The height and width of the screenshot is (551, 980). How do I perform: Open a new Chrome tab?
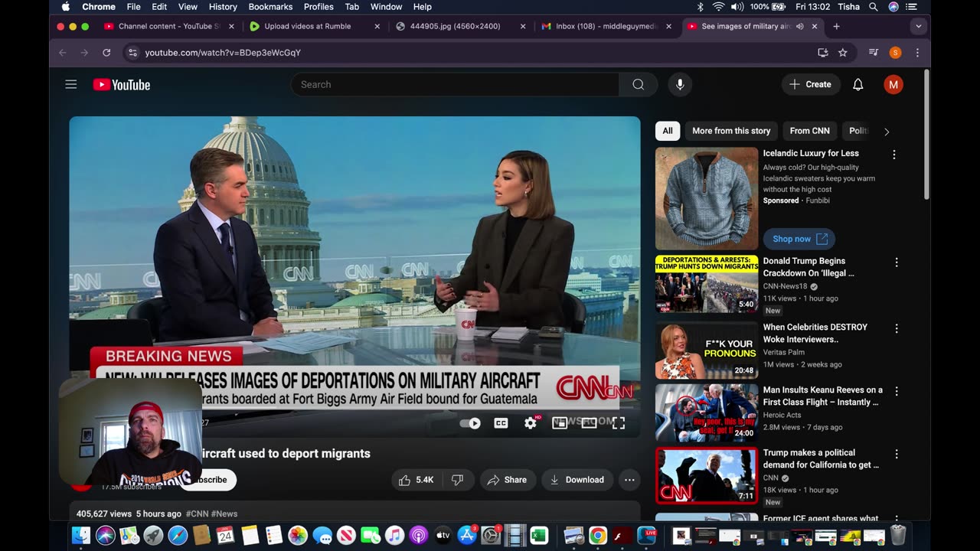(x=836, y=26)
